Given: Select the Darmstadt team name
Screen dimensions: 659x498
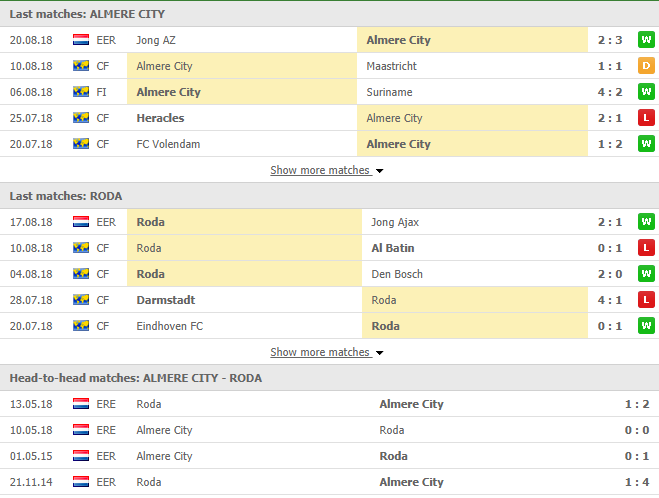Looking at the screenshot, I should coord(166,300).
